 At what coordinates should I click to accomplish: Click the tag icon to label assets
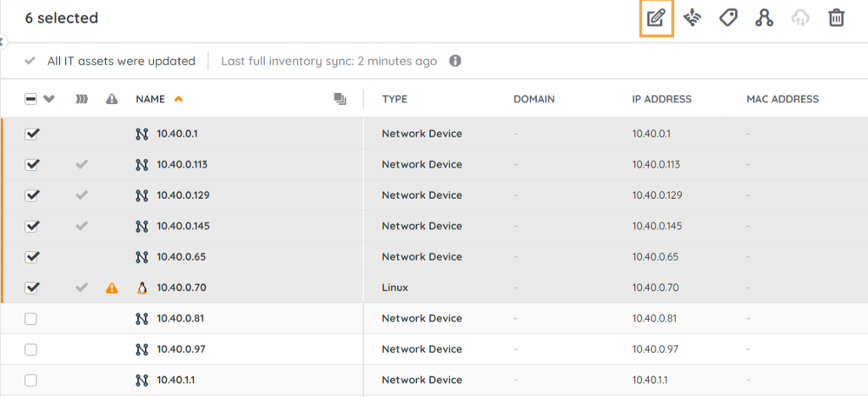point(728,17)
